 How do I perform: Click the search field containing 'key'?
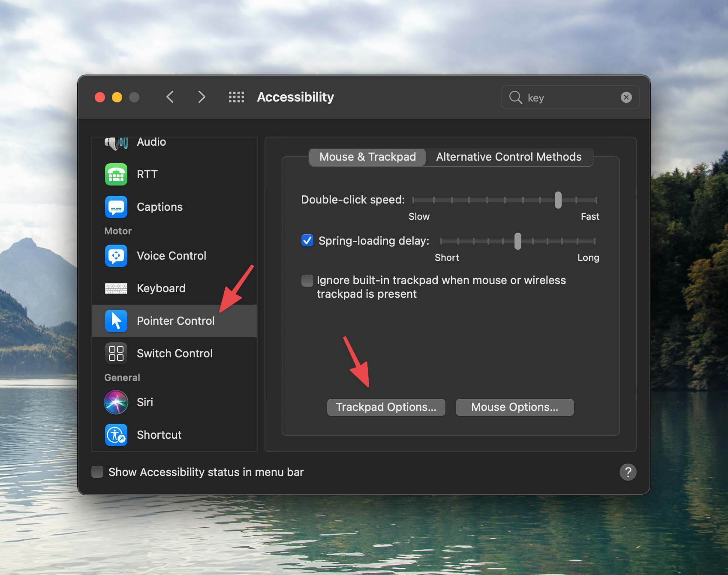coord(571,97)
